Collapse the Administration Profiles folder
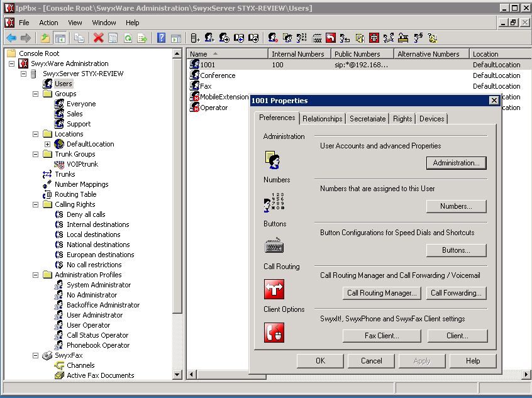 pyautogui.click(x=36, y=275)
